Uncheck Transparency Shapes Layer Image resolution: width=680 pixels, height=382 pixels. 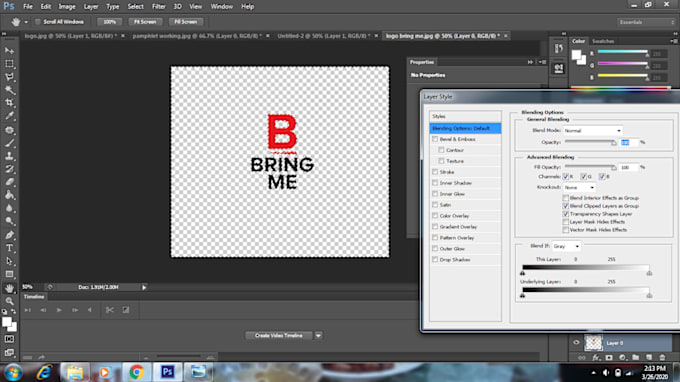566,214
